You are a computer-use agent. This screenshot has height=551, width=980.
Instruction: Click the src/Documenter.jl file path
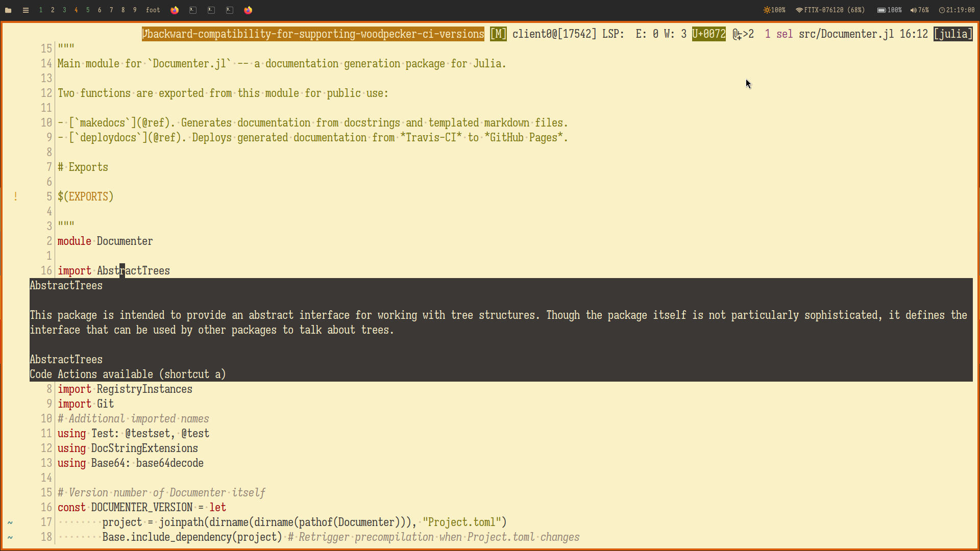coord(846,34)
